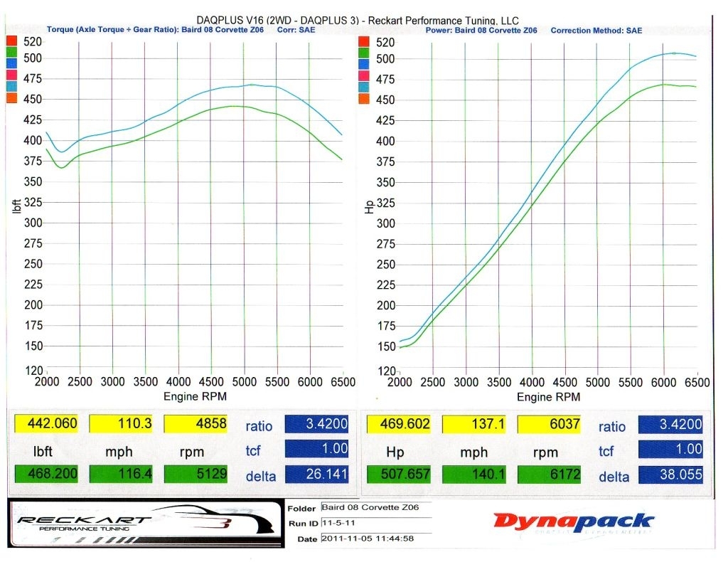This screenshot has width=728, height=562.
Task: Select the green 507.657 Hp value field
Action: (x=399, y=474)
